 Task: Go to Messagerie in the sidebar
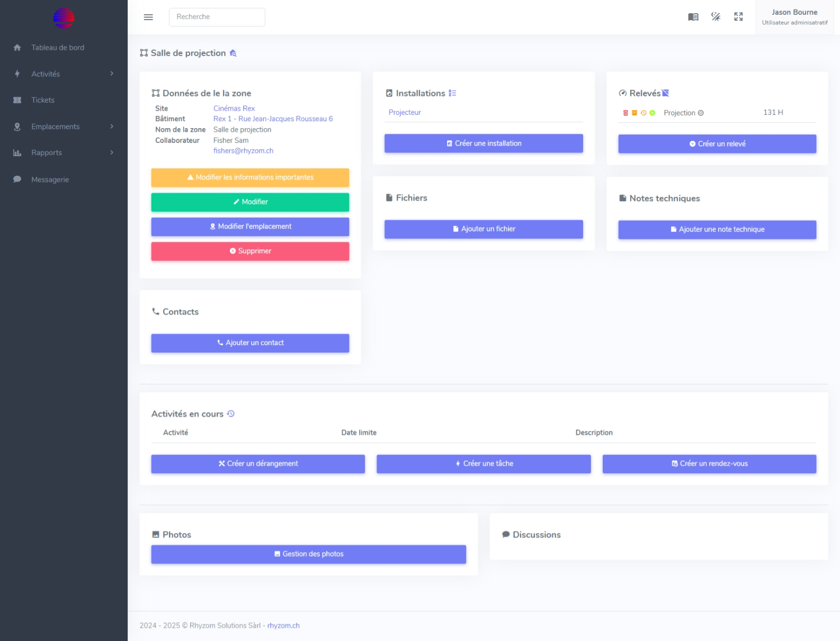pos(50,179)
